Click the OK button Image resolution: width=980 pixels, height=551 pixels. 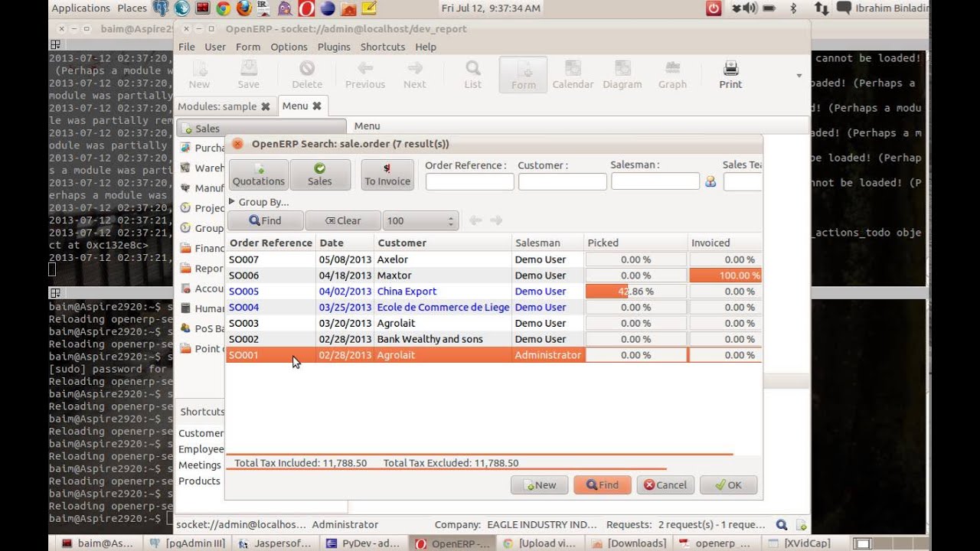[x=728, y=485]
